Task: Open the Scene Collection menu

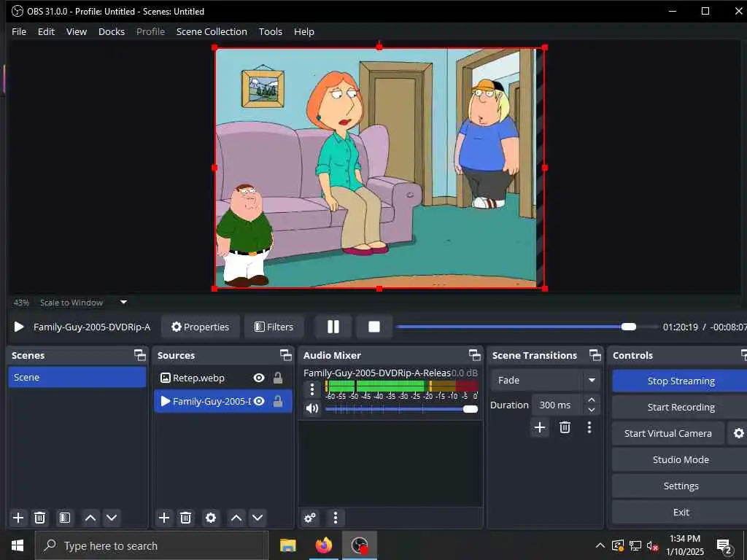Action: (x=212, y=31)
